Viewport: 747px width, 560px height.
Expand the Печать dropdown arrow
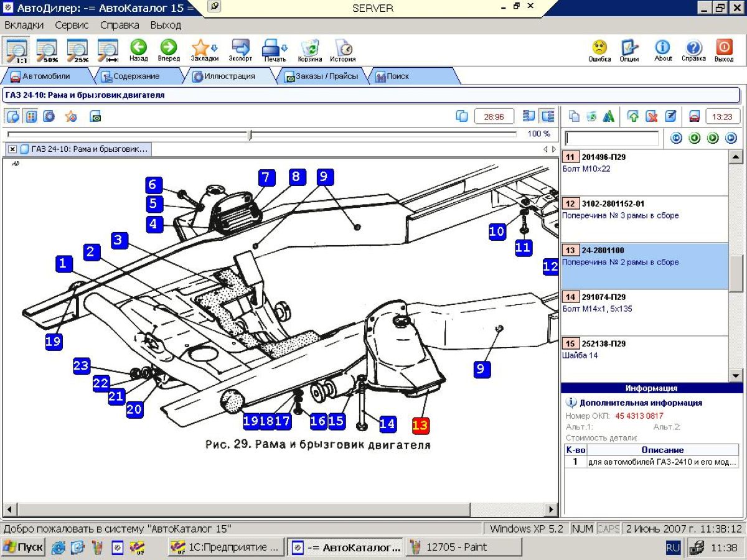point(285,48)
